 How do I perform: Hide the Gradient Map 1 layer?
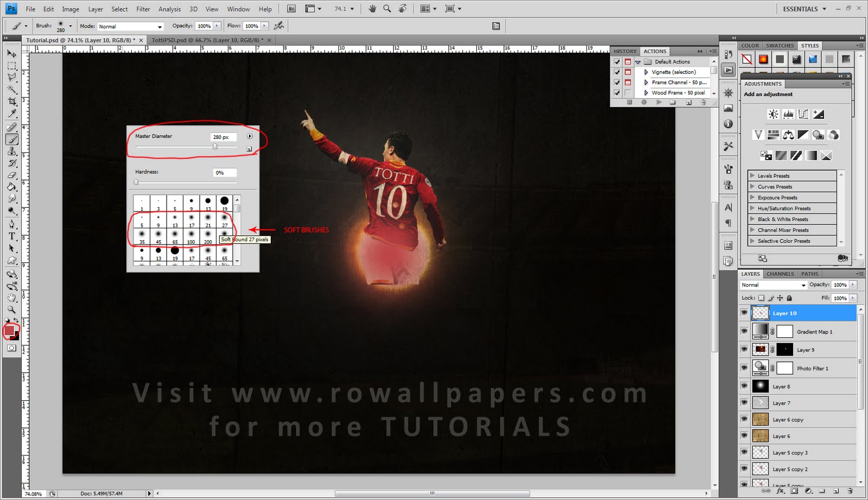pos(744,331)
